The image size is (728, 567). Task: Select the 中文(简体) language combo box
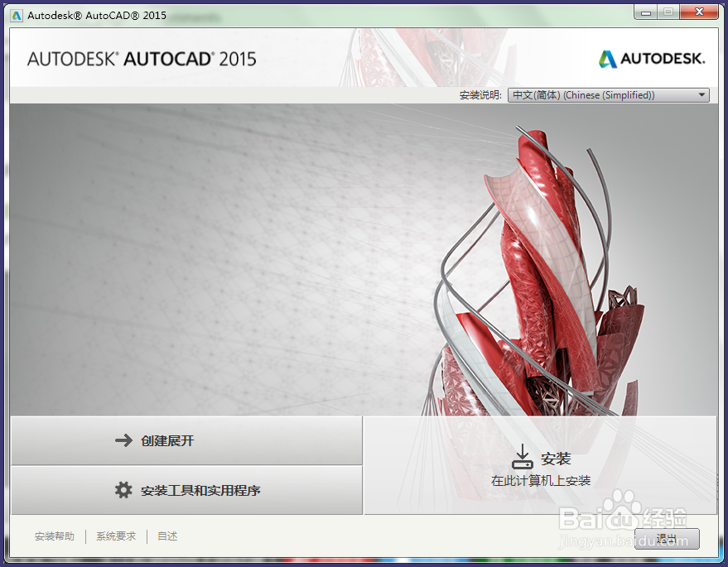[x=609, y=94]
